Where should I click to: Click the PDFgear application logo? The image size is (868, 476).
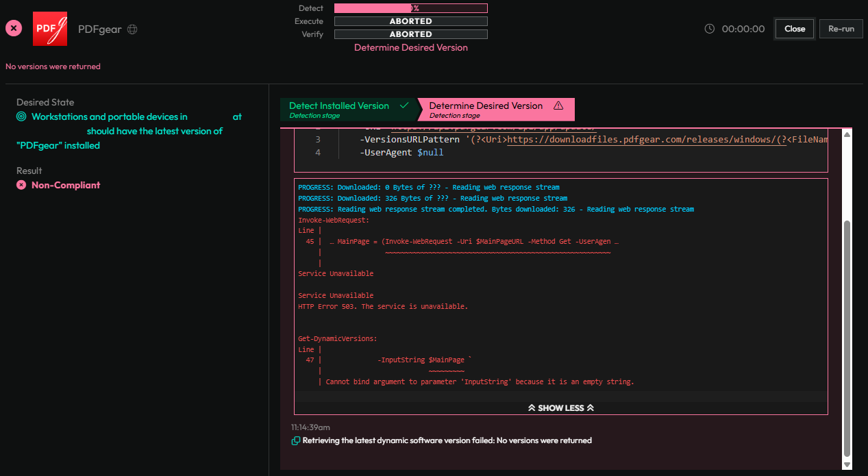pos(50,29)
